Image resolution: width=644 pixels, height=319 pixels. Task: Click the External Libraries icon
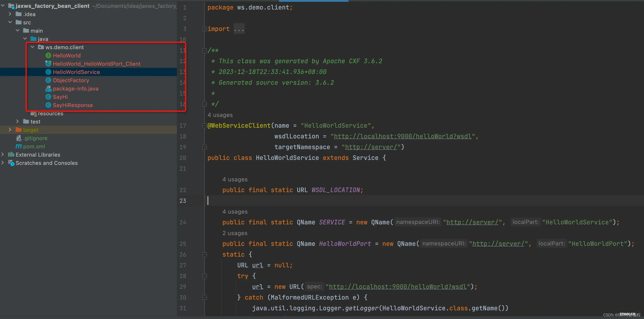(x=11, y=155)
